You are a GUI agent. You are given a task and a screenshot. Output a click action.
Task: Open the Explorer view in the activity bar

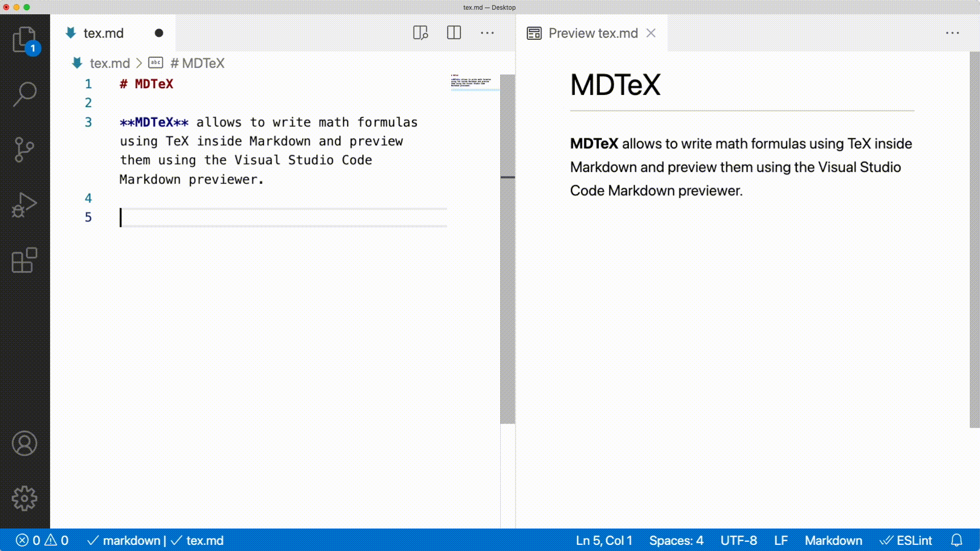click(24, 39)
